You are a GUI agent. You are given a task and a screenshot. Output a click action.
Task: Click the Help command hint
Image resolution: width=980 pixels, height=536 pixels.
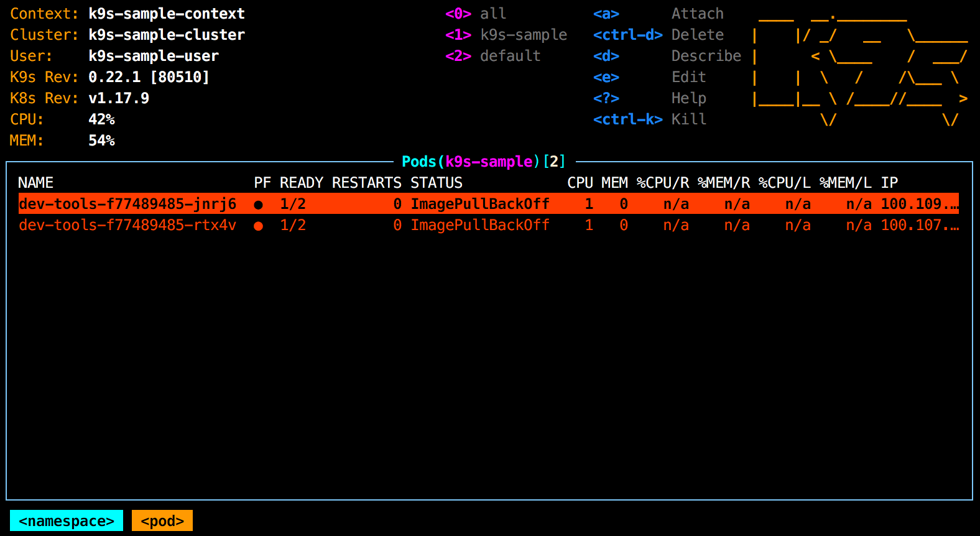pyautogui.click(x=689, y=98)
